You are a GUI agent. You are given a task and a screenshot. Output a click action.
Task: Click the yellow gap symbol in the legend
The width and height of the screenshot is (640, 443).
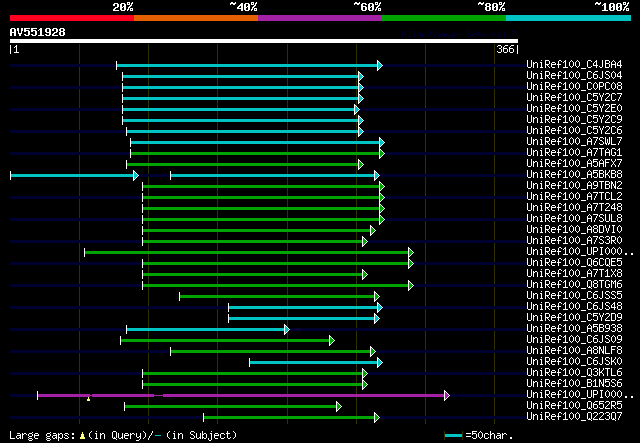pyautogui.click(x=82, y=436)
